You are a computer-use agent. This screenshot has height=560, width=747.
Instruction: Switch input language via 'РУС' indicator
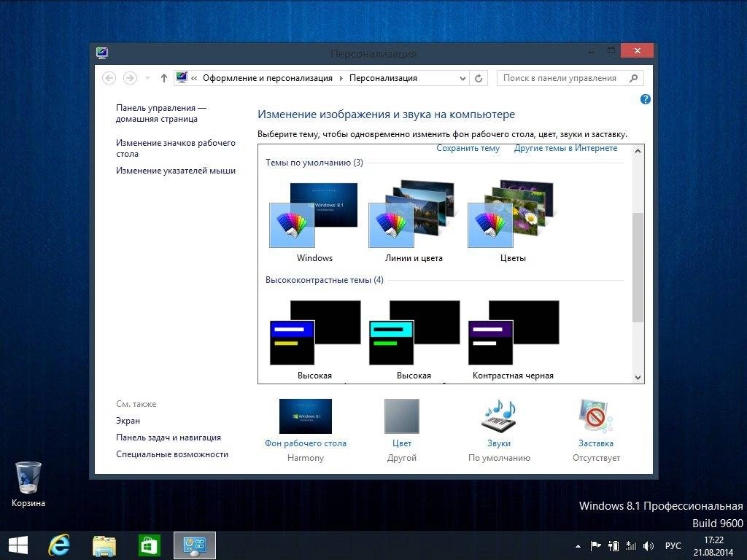point(673,546)
